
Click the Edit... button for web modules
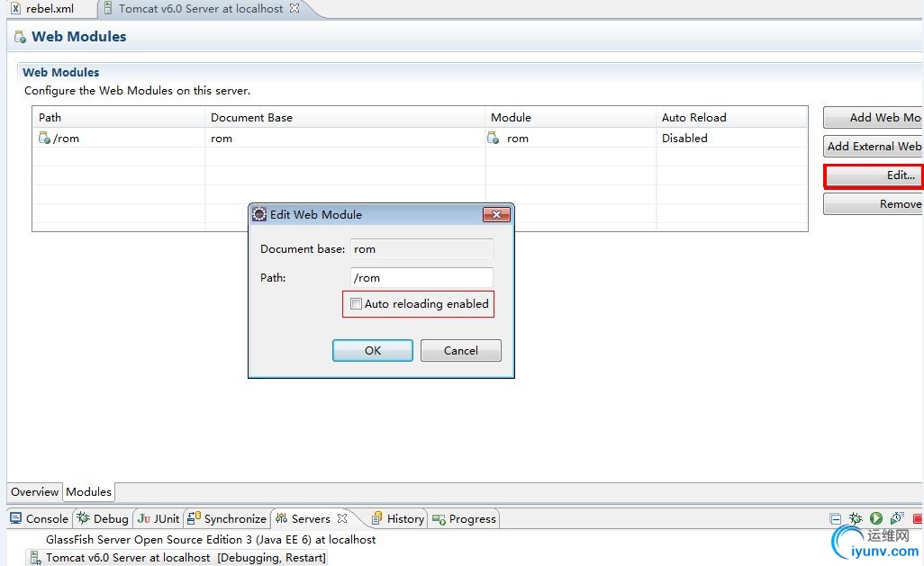[874, 175]
